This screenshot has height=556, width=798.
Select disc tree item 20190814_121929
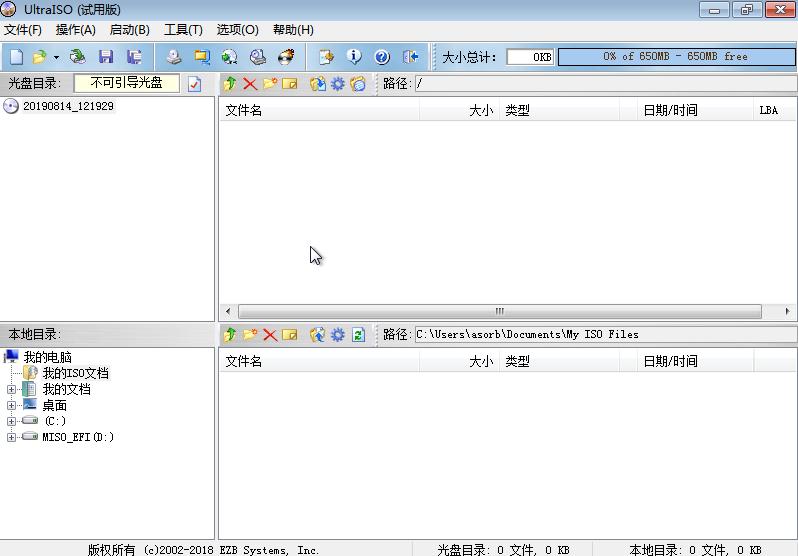click(68, 106)
